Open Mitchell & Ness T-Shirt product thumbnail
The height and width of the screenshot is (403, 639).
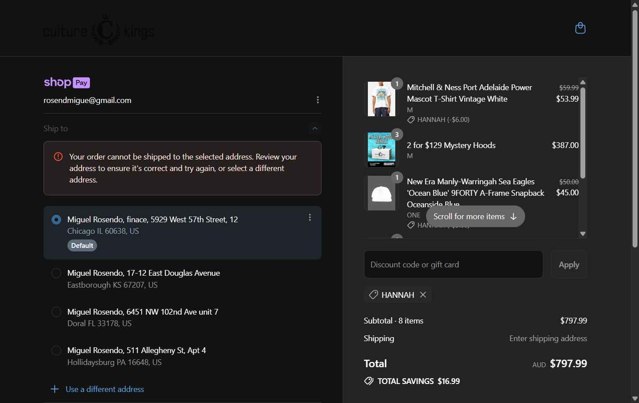[381, 99]
